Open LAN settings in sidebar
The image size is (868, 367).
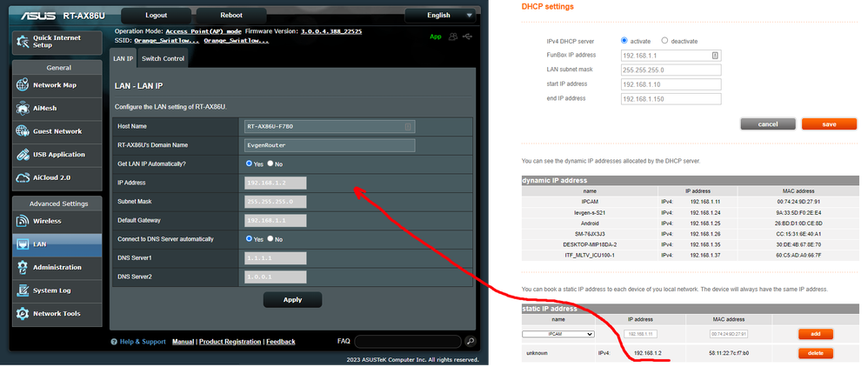(57, 244)
